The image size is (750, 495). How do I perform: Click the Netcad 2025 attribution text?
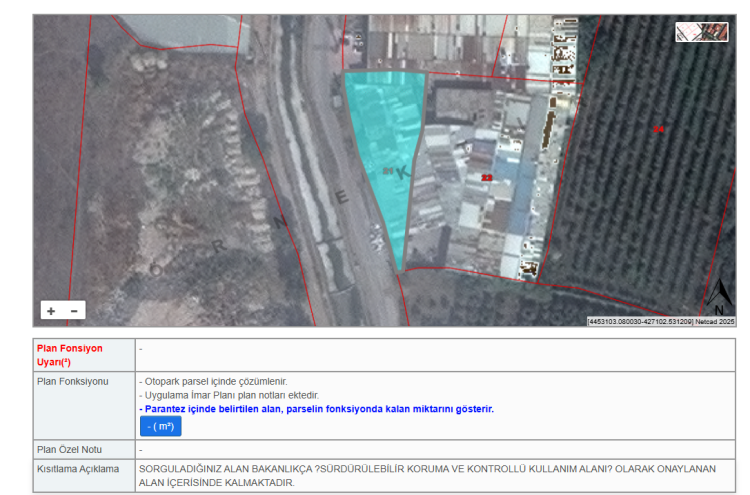(x=715, y=321)
